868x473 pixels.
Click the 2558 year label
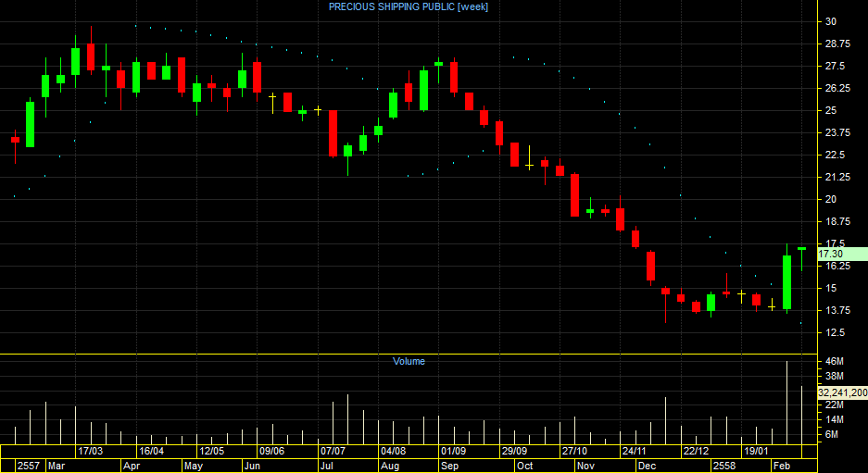coord(724,466)
